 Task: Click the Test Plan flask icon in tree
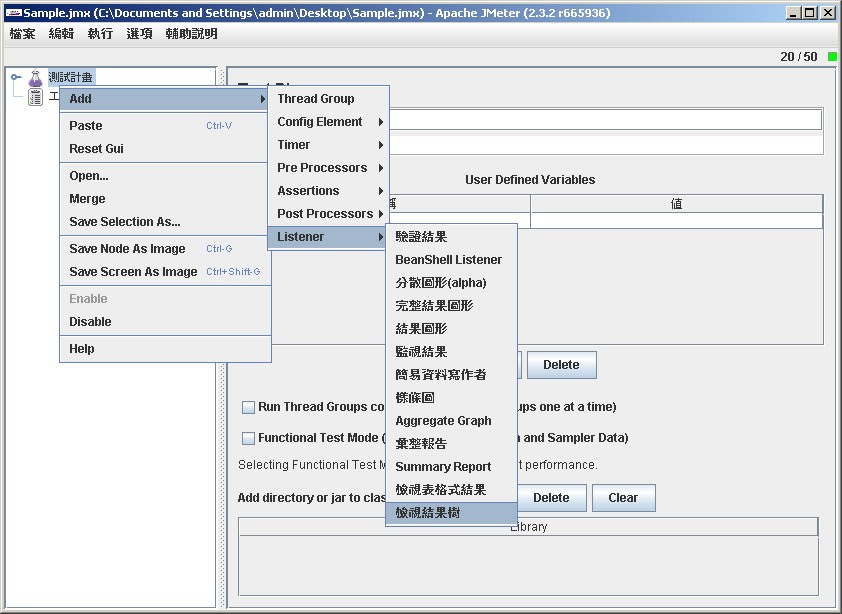point(35,78)
